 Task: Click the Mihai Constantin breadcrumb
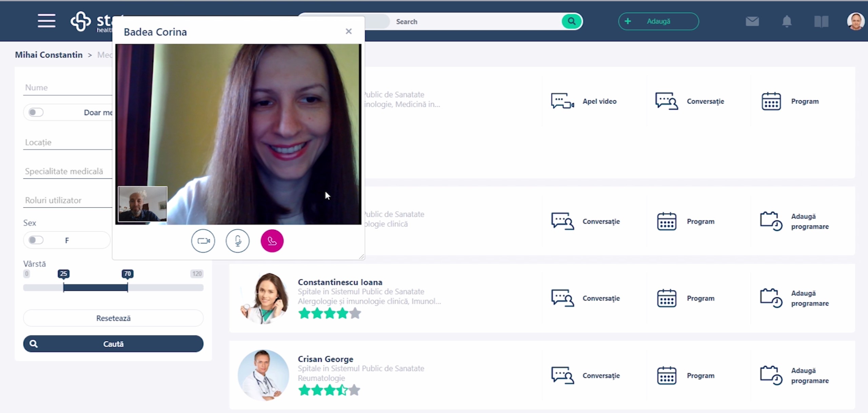(x=49, y=55)
